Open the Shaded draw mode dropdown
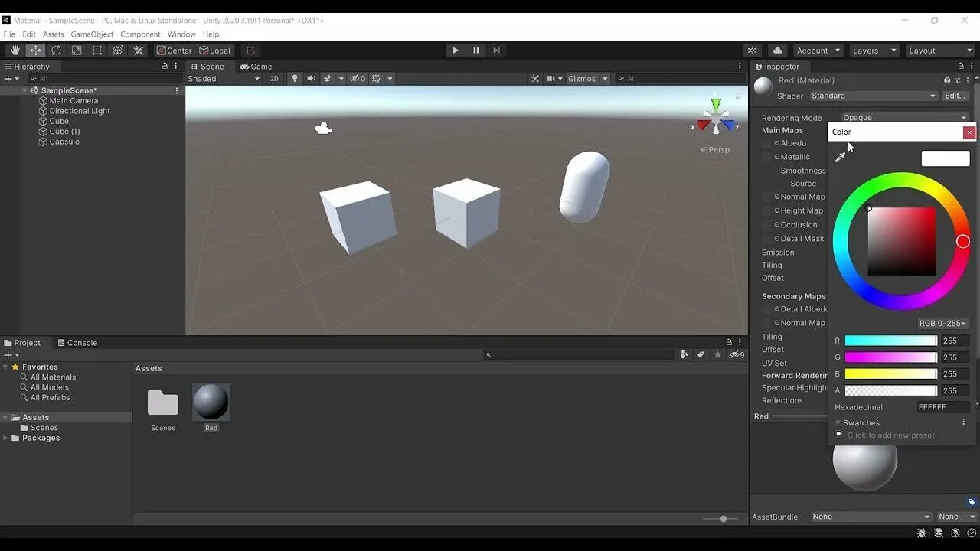 [224, 79]
